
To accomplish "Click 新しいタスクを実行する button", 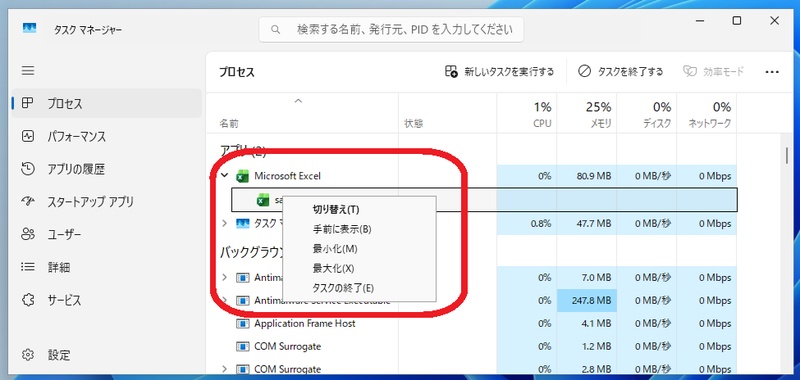I will click(499, 71).
